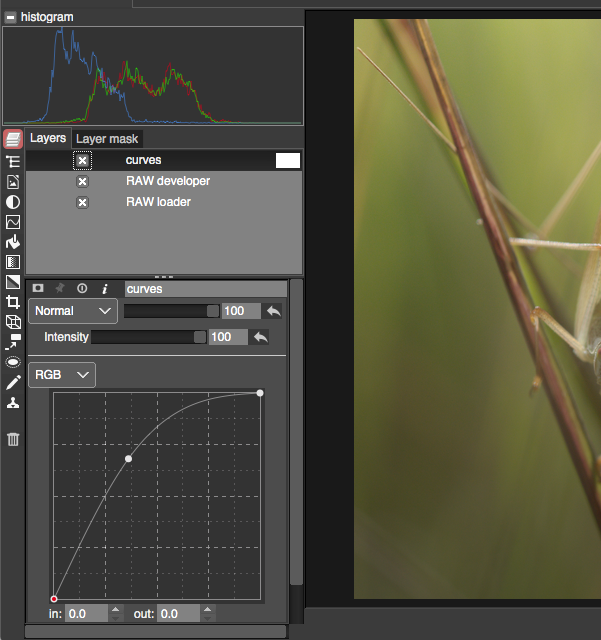Increase the 'out' value with up arrow
Screen dimensions: 601x640
click(207, 610)
